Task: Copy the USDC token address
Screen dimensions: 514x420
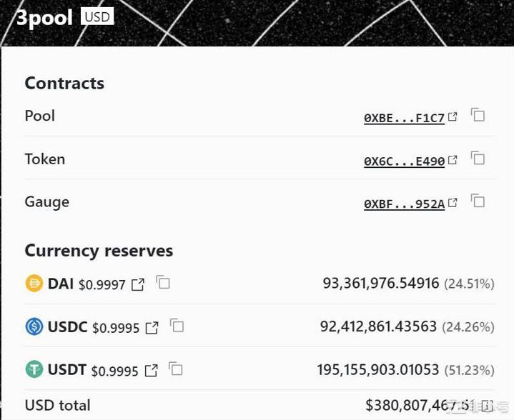Action: (177, 326)
